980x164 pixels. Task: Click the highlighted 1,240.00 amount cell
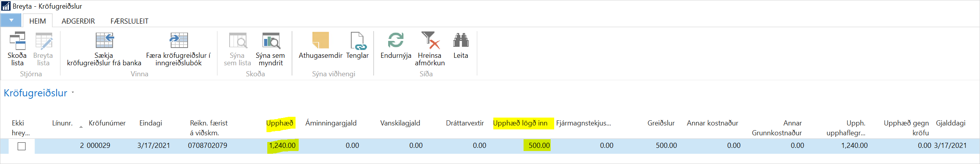tap(282, 146)
